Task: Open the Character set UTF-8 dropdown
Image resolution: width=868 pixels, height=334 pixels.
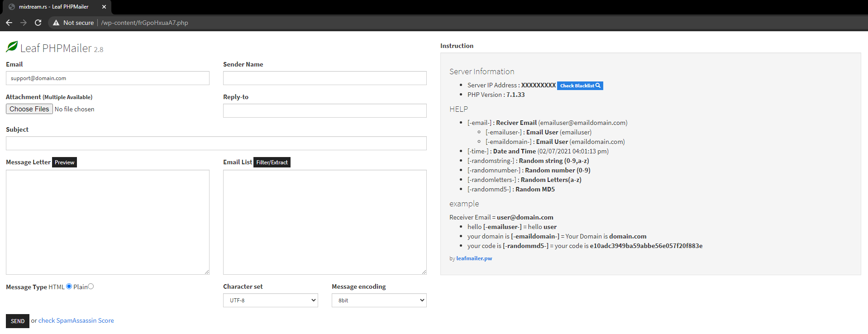Action: tap(271, 300)
